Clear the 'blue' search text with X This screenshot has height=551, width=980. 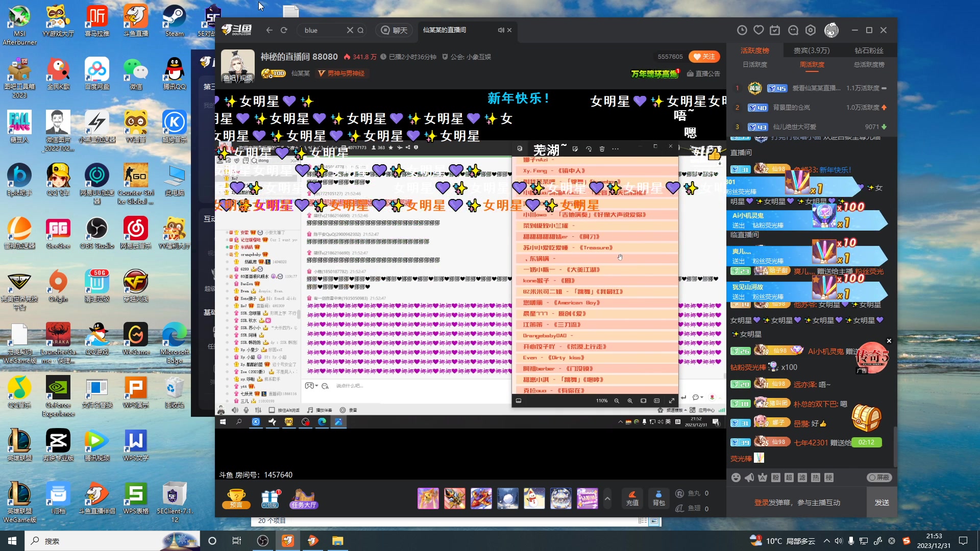click(x=350, y=30)
